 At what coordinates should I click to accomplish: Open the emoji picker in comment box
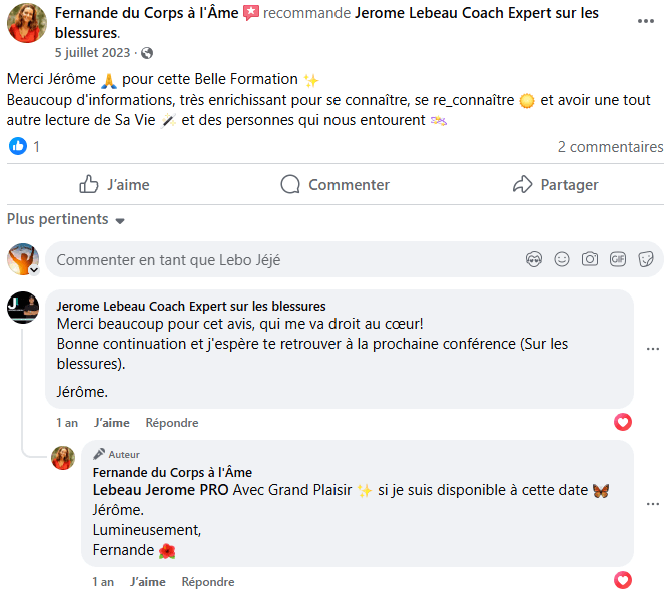click(562, 259)
